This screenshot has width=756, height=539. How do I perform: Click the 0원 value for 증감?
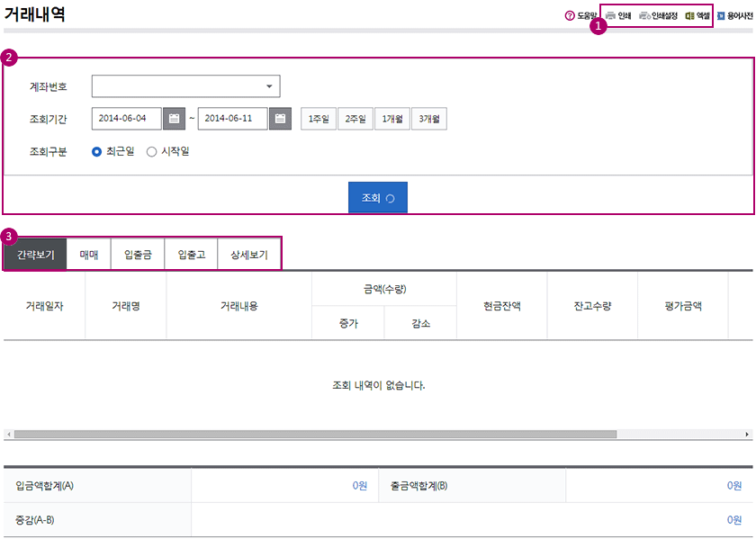pos(734,520)
